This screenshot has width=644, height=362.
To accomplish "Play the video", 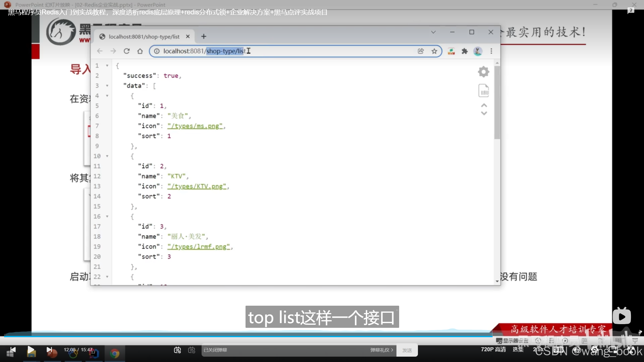I will (31, 350).
